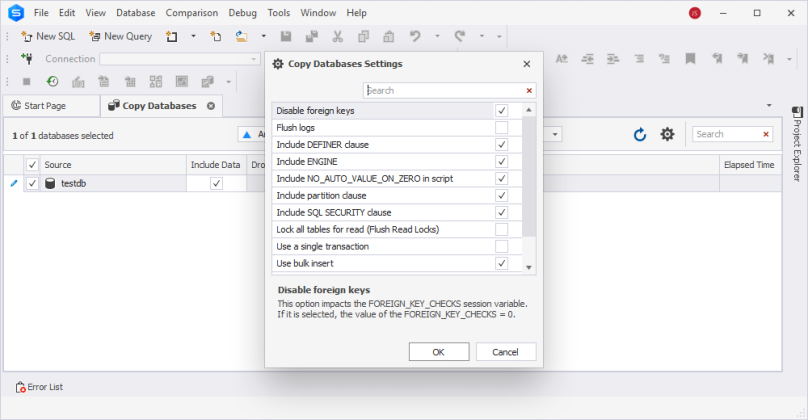
Task: Open settings gear in Copy Databases toolbar
Action: [x=667, y=135]
